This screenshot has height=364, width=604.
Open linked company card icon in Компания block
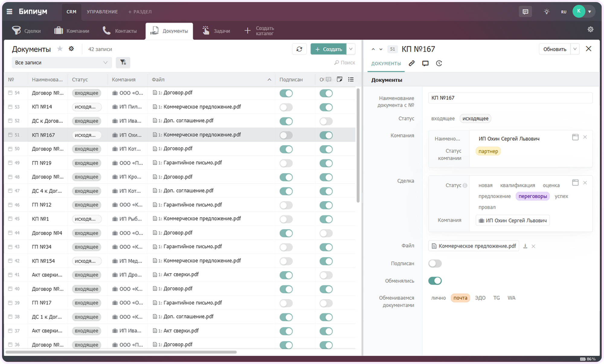coord(575,137)
